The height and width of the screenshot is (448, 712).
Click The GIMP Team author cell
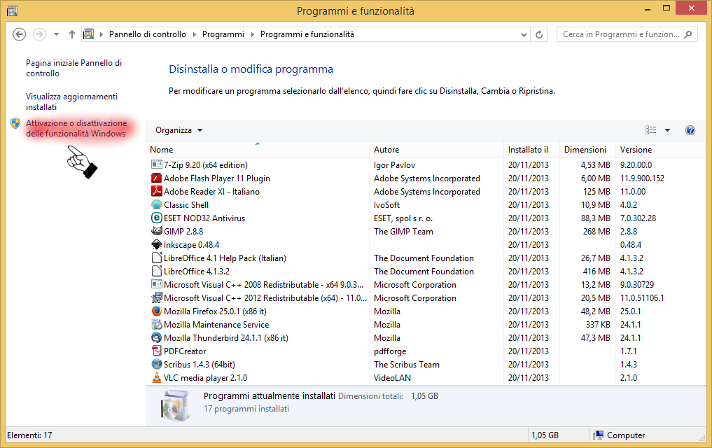[403, 231]
